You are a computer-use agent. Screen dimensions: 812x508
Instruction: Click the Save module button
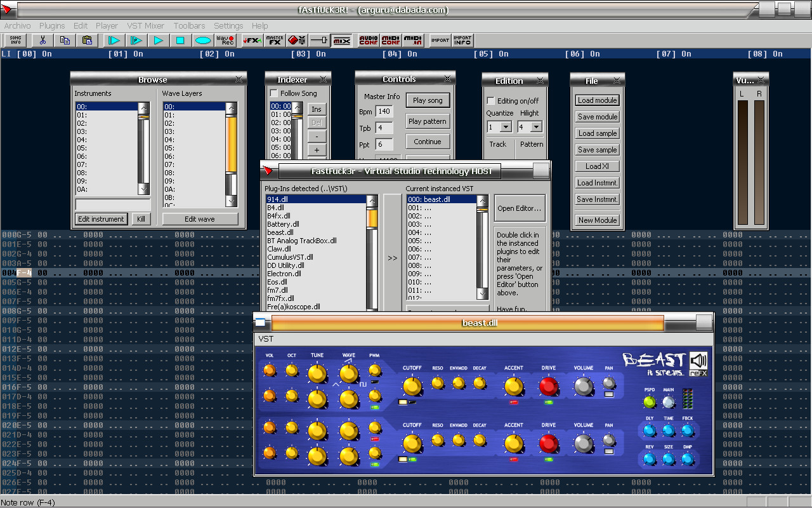(598, 117)
